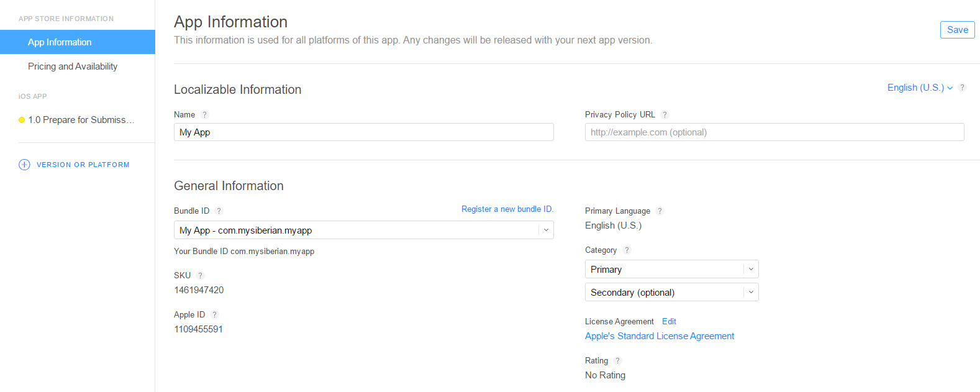The height and width of the screenshot is (392, 980).
Task: Click Primary Language help icon
Action: pos(660,211)
